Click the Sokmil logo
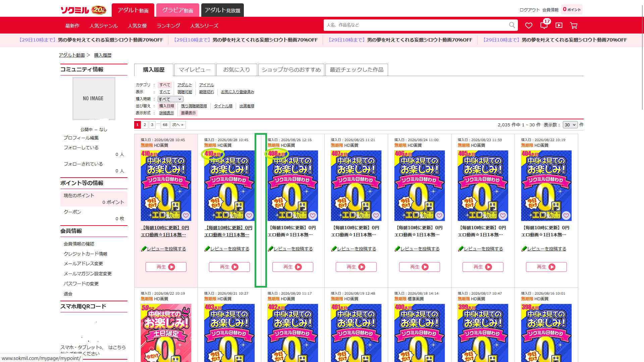The height and width of the screenshot is (362, 644). 83,10
